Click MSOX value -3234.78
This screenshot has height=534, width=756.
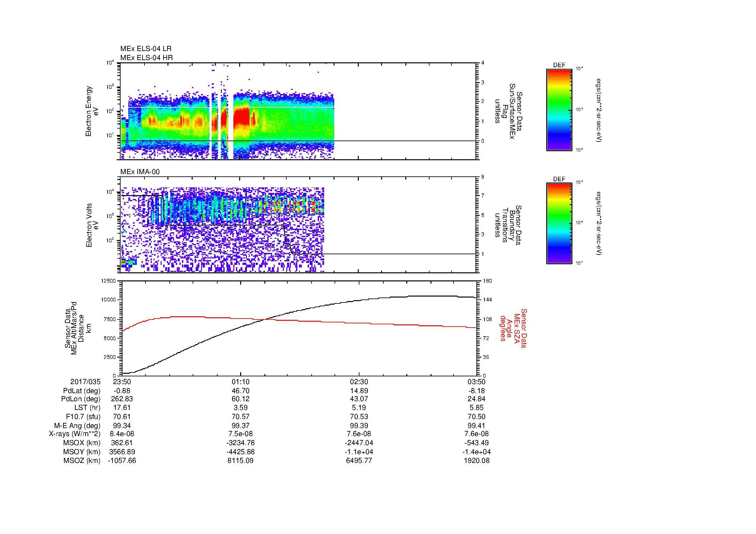241,443
